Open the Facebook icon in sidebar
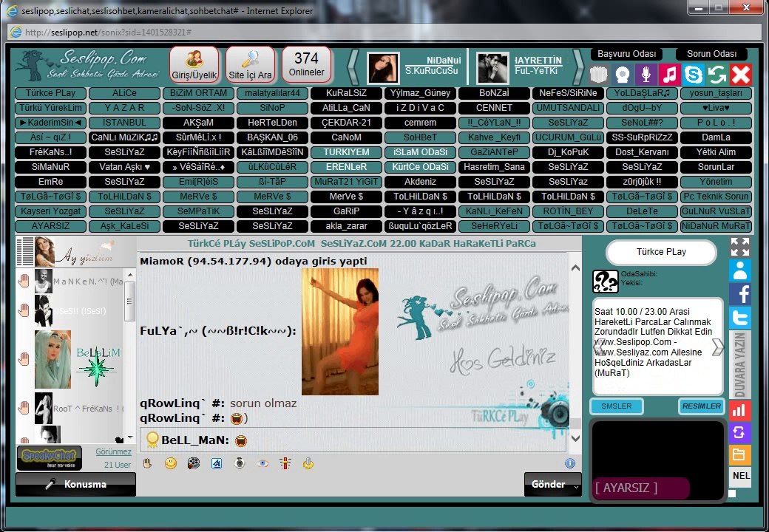The width and height of the screenshot is (769, 532). [x=739, y=293]
